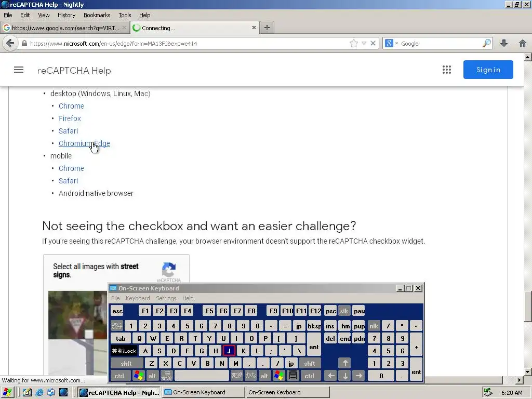532x399 pixels.
Task: Click the F5 key on keyboard
Action: point(209,311)
